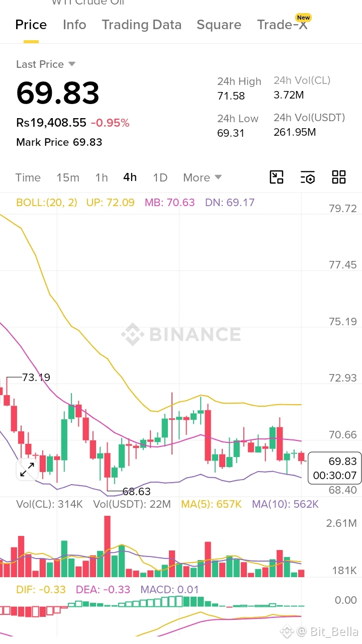Open the chart indicator settings icon

pos(308,177)
